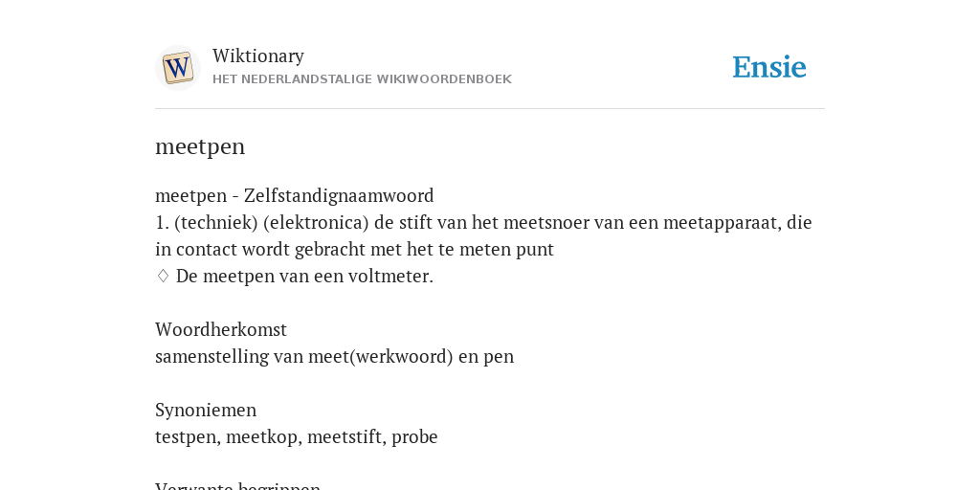This screenshot has width=980, height=490.
Task: Click the partially visible 'Verwante begrippen' heading
Action: pyautogui.click(x=237, y=485)
